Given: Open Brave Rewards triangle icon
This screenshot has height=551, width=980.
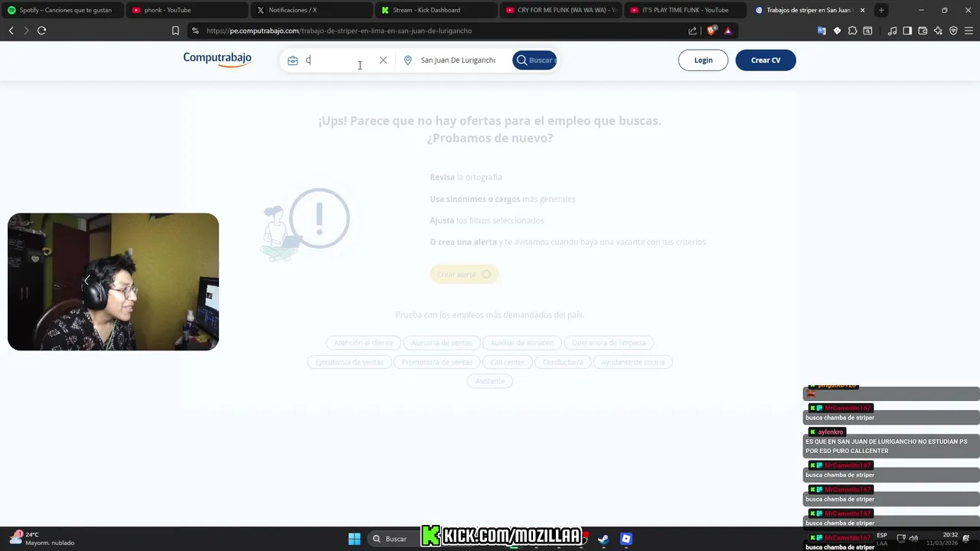Looking at the screenshot, I should click(x=728, y=31).
